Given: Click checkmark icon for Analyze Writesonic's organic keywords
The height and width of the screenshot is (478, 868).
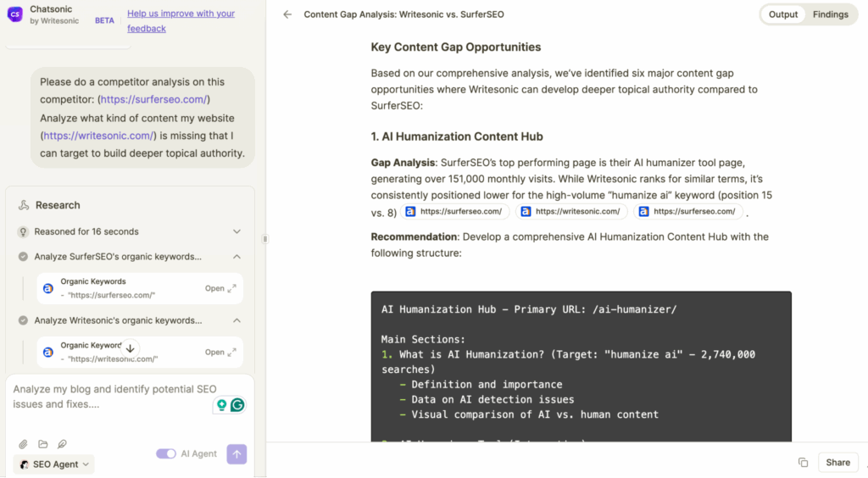Looking at the screenshot, I should click(23, 320).
